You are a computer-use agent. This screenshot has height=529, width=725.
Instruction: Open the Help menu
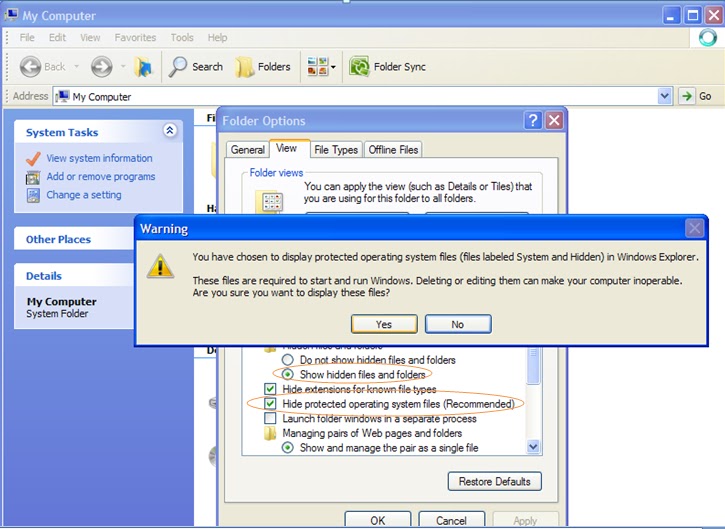tap(217, 37)
